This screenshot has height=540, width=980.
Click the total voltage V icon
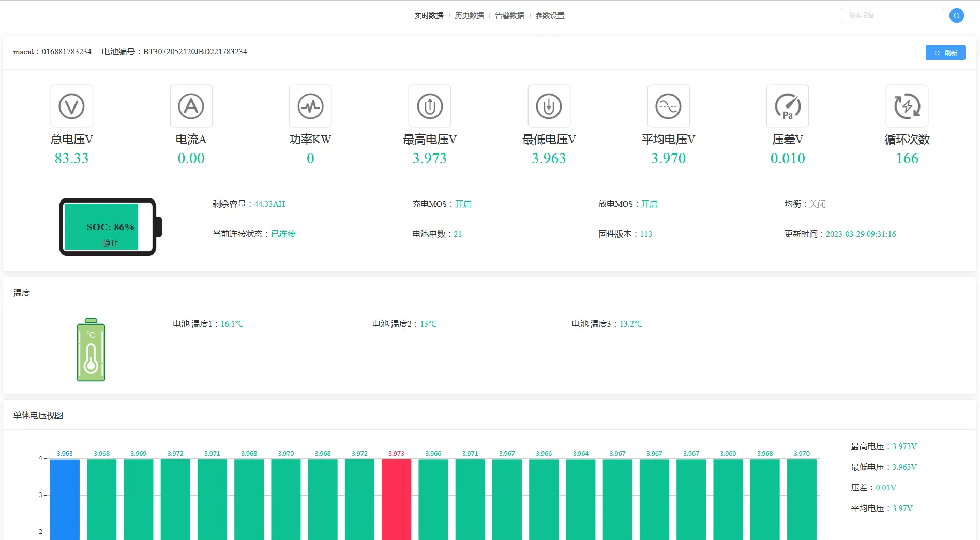[x=72, y=106]
